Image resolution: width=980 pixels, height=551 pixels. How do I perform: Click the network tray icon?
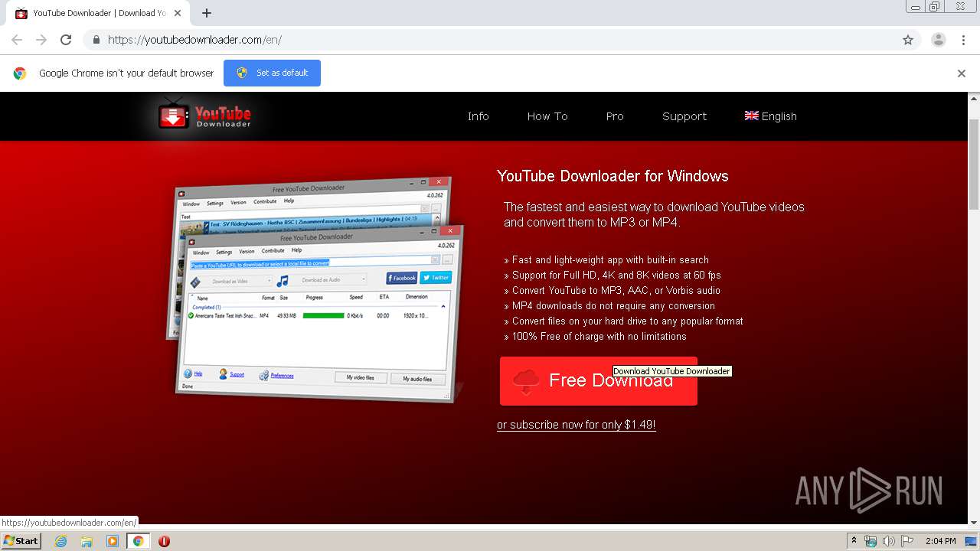click(x=871, y=541)
